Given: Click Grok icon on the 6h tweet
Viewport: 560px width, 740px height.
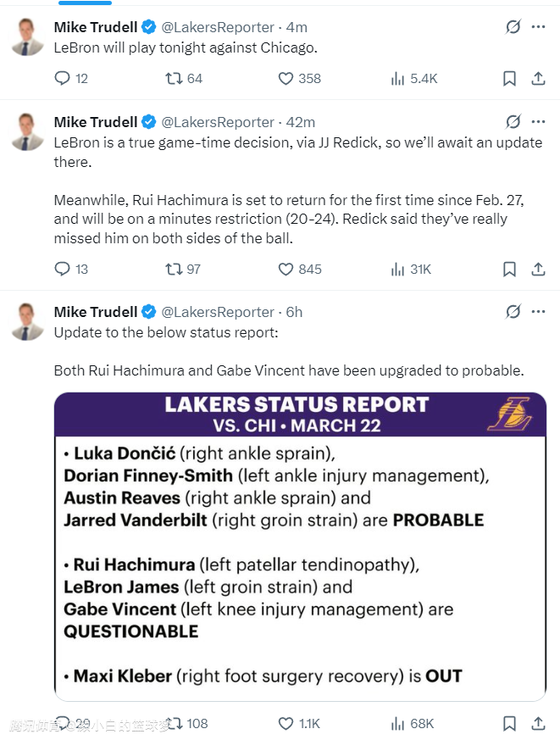Looking at the screenshot, I should pos(513,312).
